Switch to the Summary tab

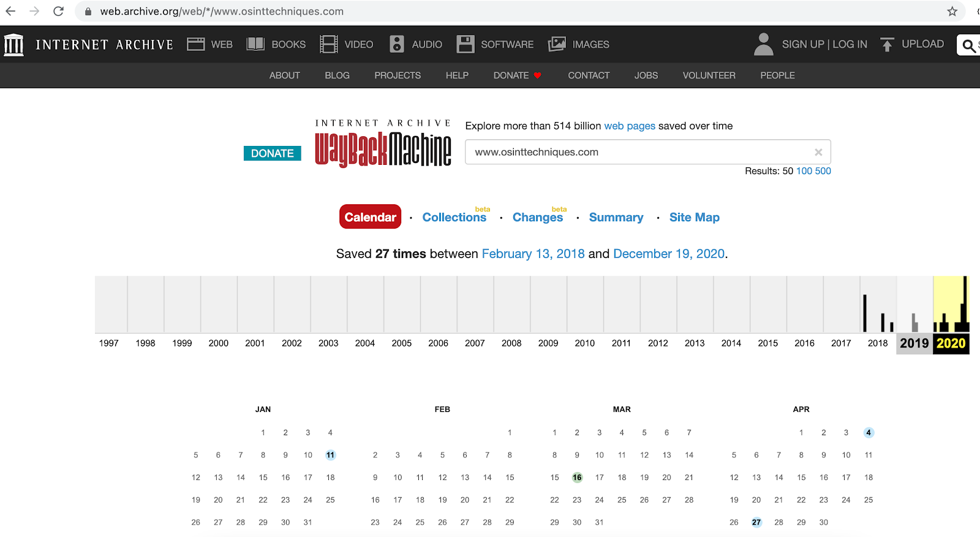(616, 217)
